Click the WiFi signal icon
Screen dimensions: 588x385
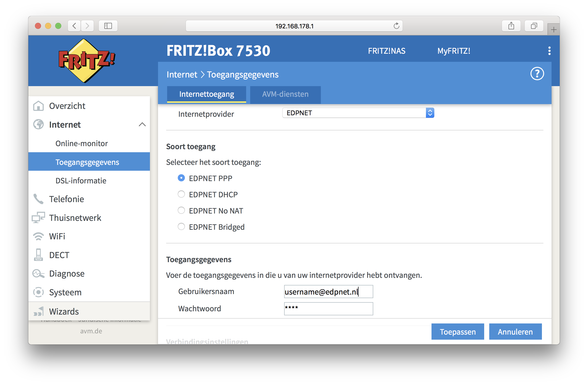pyautogui.click(x=38, y=236)
